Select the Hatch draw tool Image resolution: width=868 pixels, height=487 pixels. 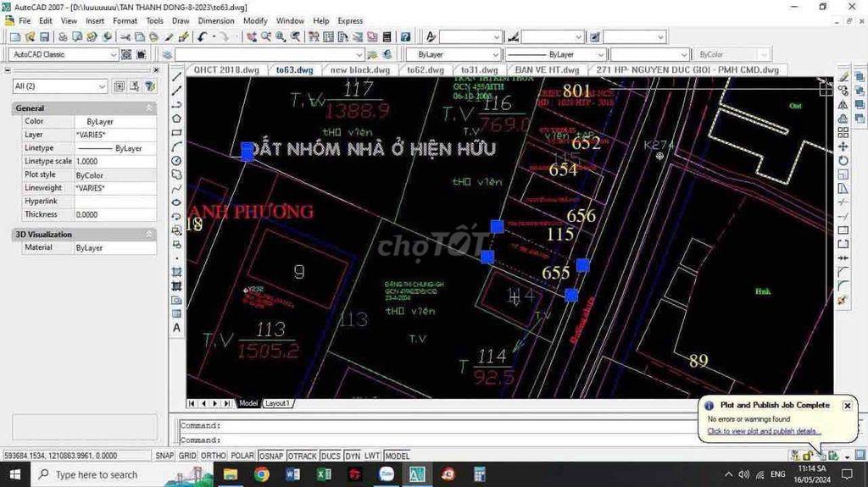pos(176,272)
